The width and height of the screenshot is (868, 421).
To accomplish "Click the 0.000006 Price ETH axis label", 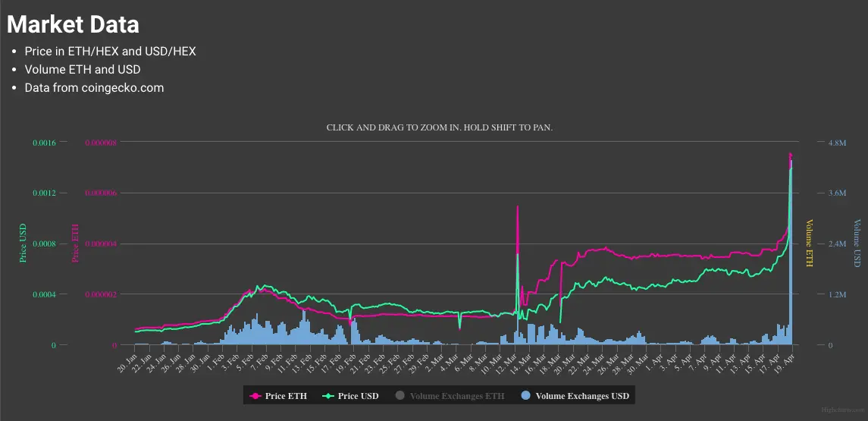I will tap(101, 193).
